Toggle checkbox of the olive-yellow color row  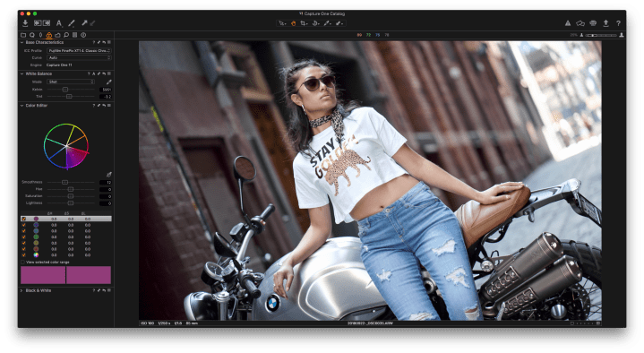pos(23,244)
